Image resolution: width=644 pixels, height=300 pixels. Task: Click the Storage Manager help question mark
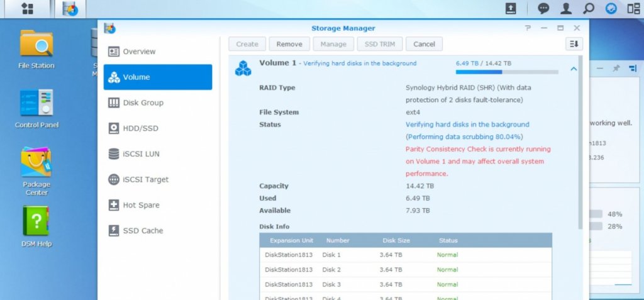[x=528, y=28]
